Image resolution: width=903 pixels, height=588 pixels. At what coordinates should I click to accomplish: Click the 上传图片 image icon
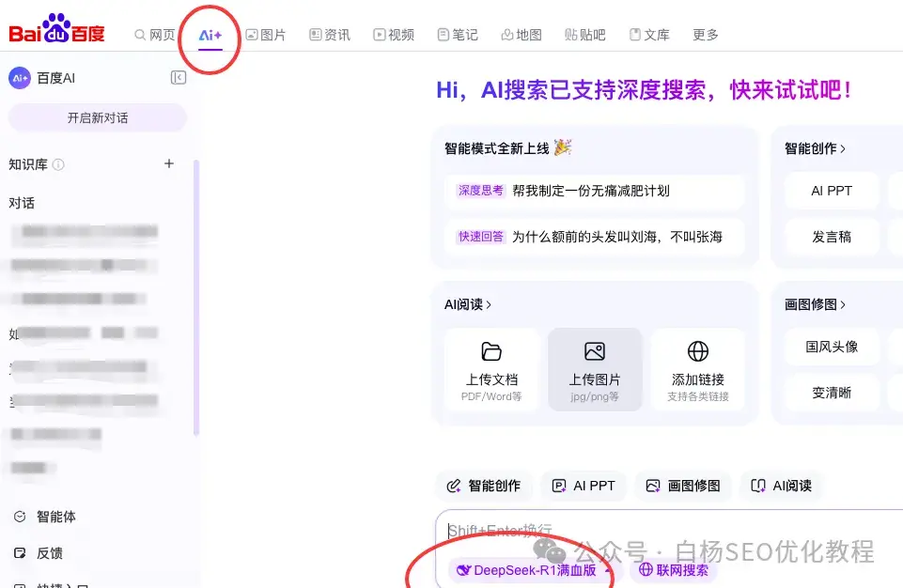594,351
